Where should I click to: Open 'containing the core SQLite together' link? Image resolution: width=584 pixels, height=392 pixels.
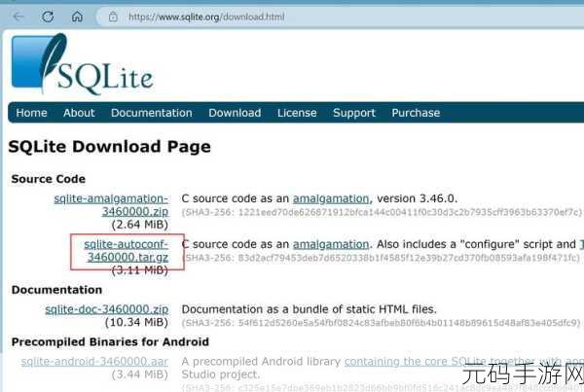click(x=463, y=362)
